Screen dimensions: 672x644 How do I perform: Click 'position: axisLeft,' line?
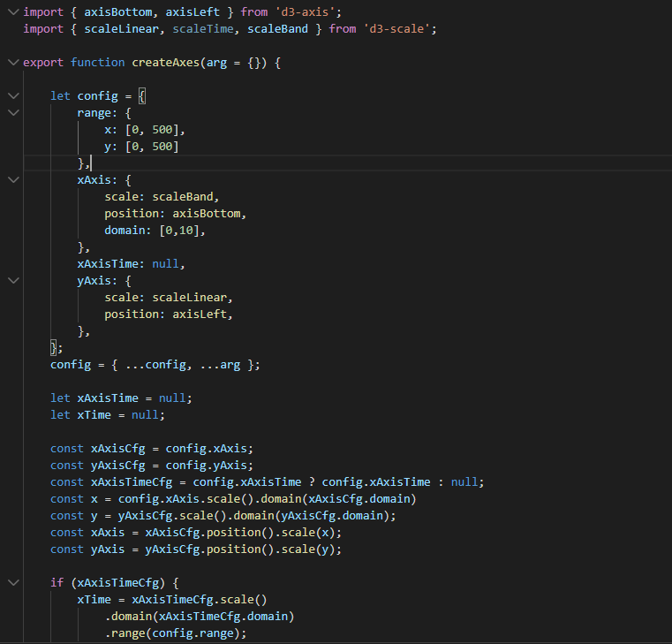pos(169,314)
